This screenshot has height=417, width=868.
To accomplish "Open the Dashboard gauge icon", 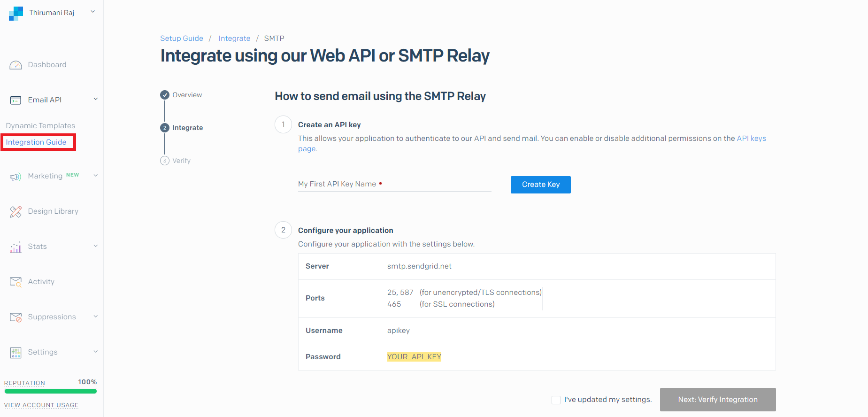I will pyautogui.click(x=15, y=65).
